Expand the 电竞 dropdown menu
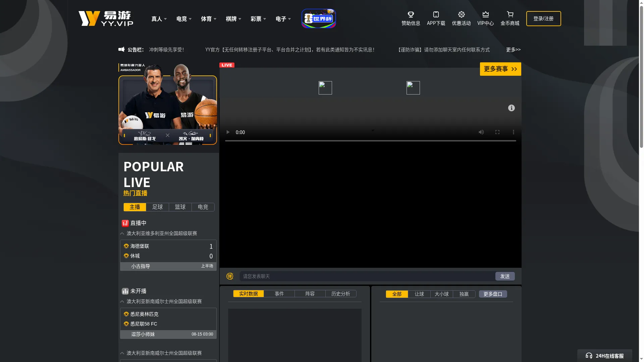The height and width of the screenshot is (362, 644). (184, 19)
